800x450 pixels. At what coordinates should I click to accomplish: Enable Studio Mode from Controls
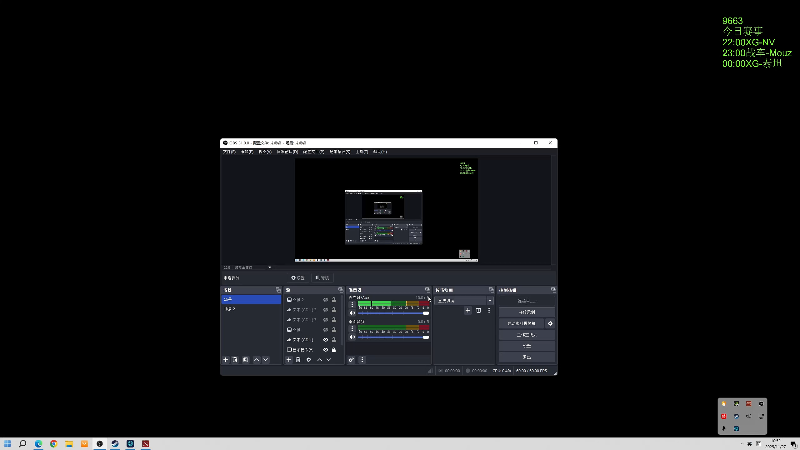pos(527,335)
